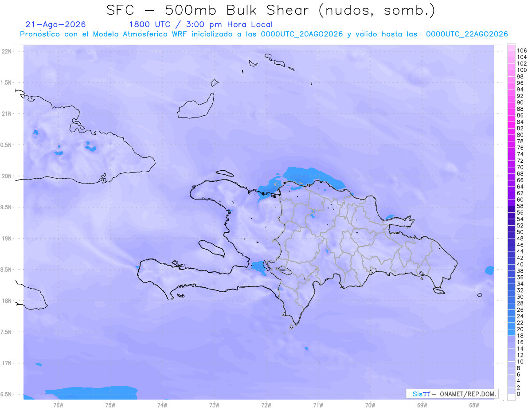Click the colorbar value label '50'
Viewport: 532px width, 411px height.
[x=520, y=232]
